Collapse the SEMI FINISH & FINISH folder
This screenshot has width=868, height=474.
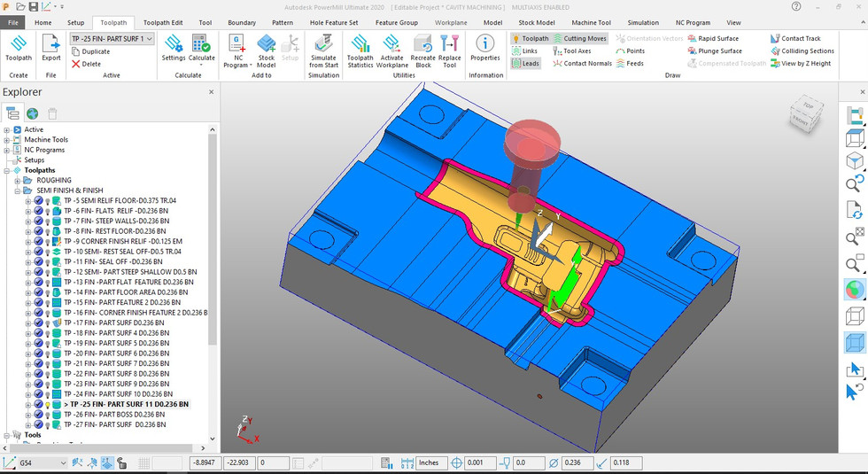click(x=17, y=190)
